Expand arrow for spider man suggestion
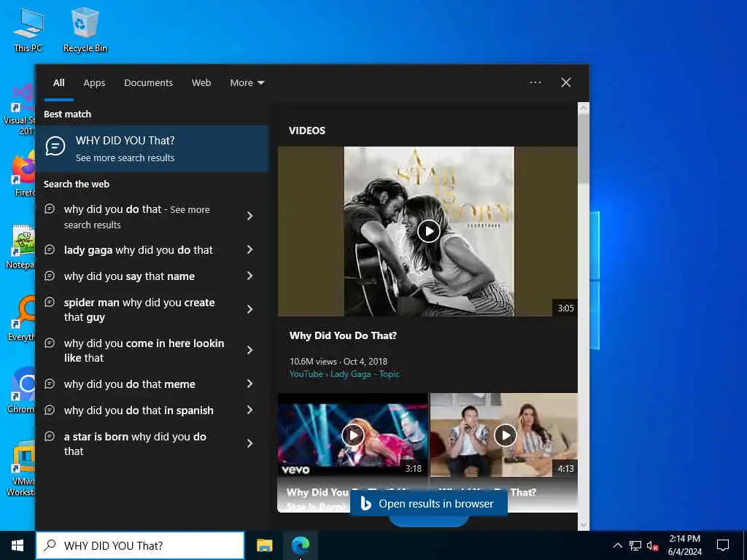 (249, 309)
